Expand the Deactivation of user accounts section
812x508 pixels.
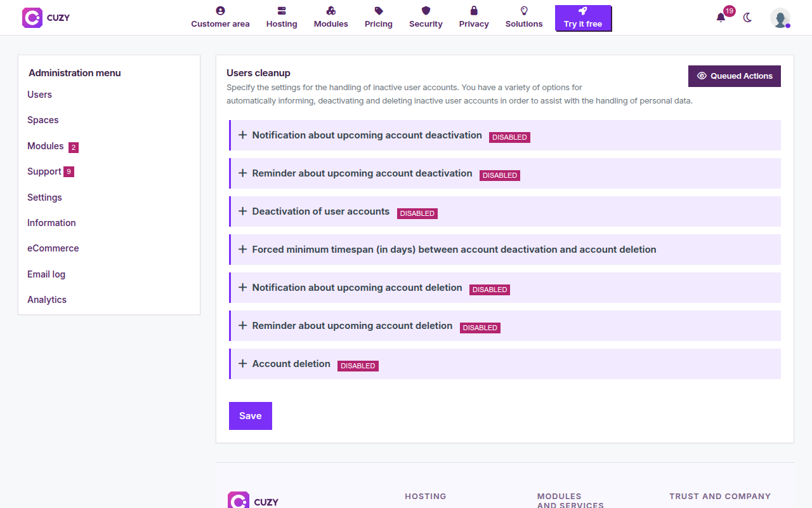pyautogui.click(x=505, y=211)
